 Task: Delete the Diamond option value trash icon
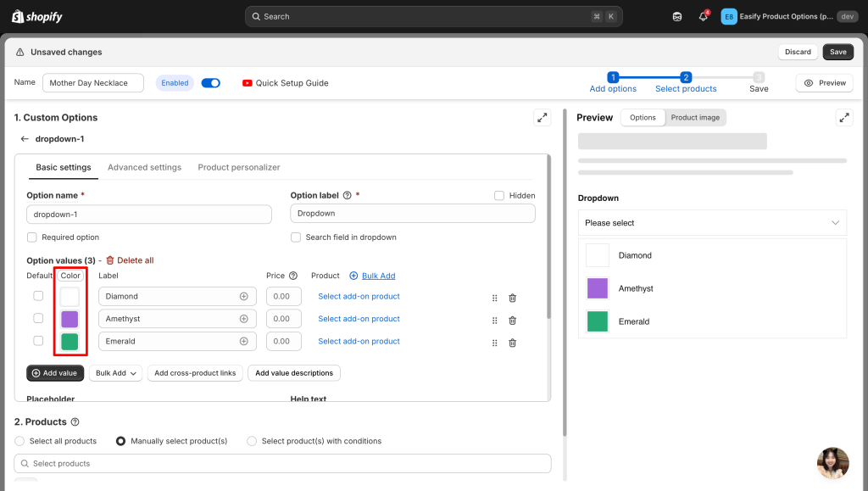click(x=512, y=298)
